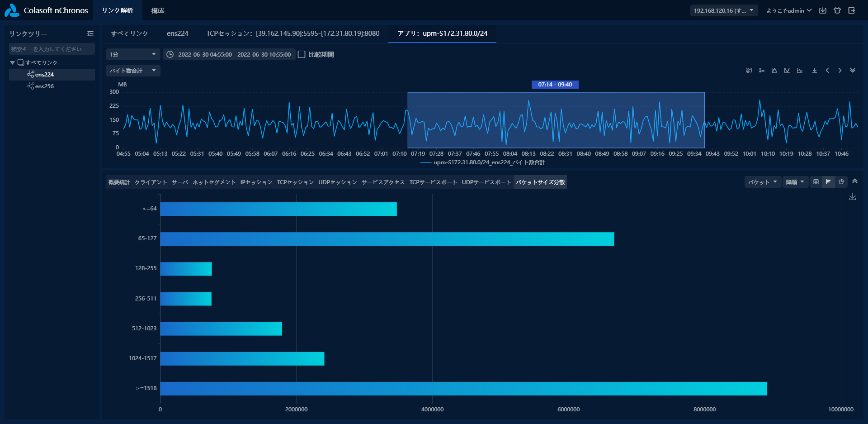The image size is (868, 424).
Task: Select ens256 in the link tree
Action: (x=44, y=86)
